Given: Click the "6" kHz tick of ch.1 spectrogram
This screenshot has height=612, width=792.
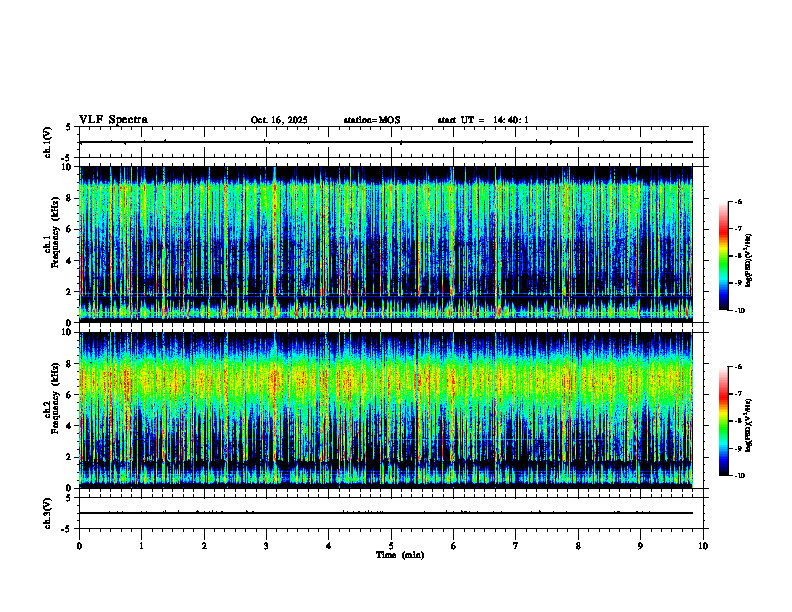Looking at the screenshot, I should pos(70,230).
